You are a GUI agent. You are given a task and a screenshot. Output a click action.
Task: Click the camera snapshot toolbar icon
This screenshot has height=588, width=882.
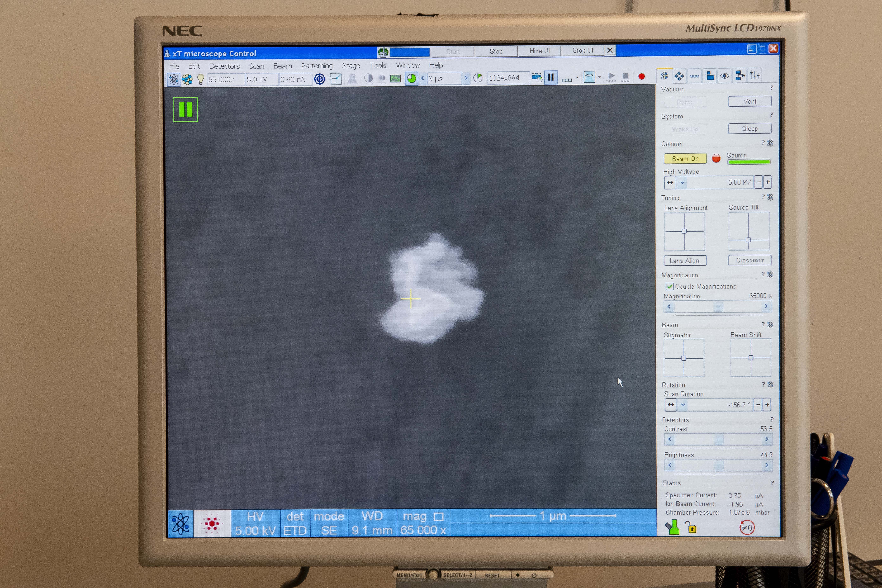click(x=537, y=77)
